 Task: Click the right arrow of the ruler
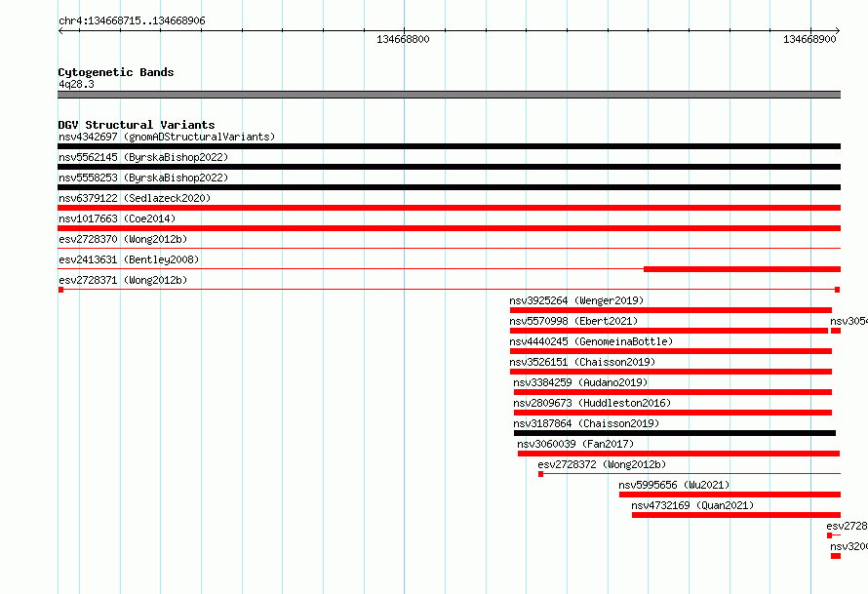tap(837, 31)
